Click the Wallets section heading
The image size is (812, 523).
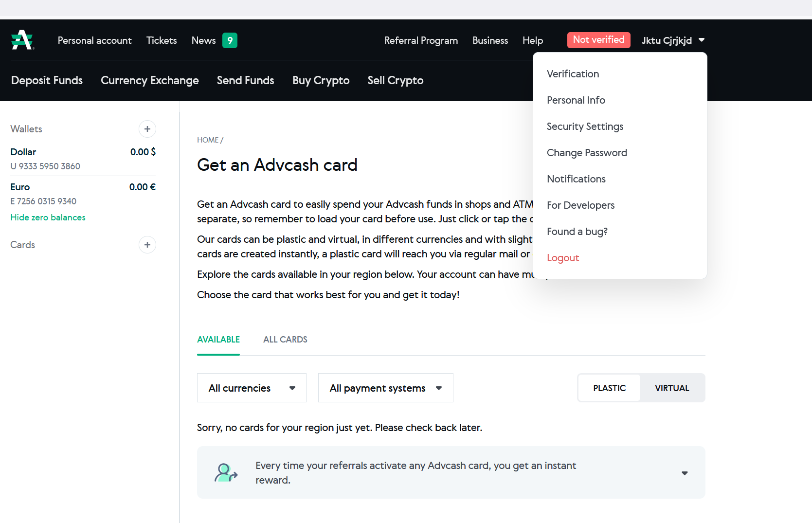pyautogui.click(x=26, y=129)
